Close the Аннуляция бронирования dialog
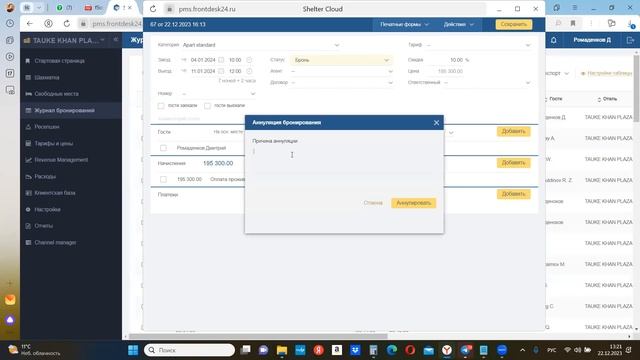640x360 pixels. pos(436,122)
